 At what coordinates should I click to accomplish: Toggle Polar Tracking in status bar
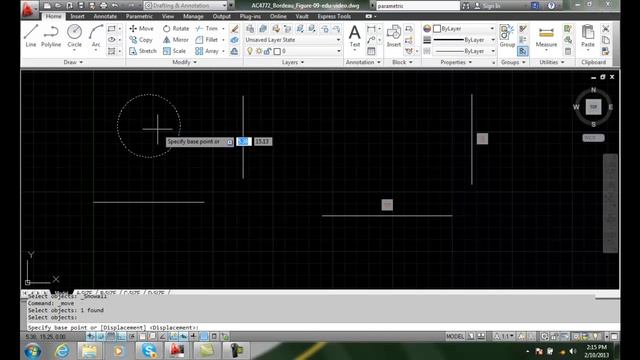tap(132, 337)
